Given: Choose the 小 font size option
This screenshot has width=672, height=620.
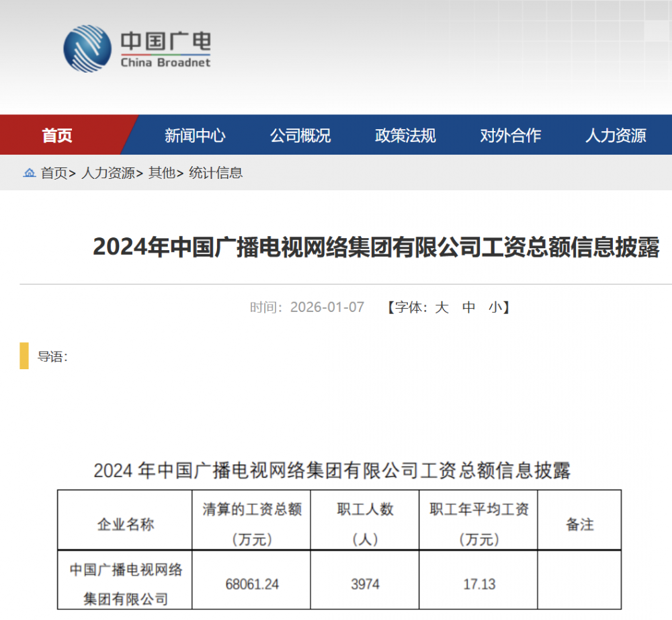Looking at the screenshot, I should pyautogui.click(x=495, y=308).
